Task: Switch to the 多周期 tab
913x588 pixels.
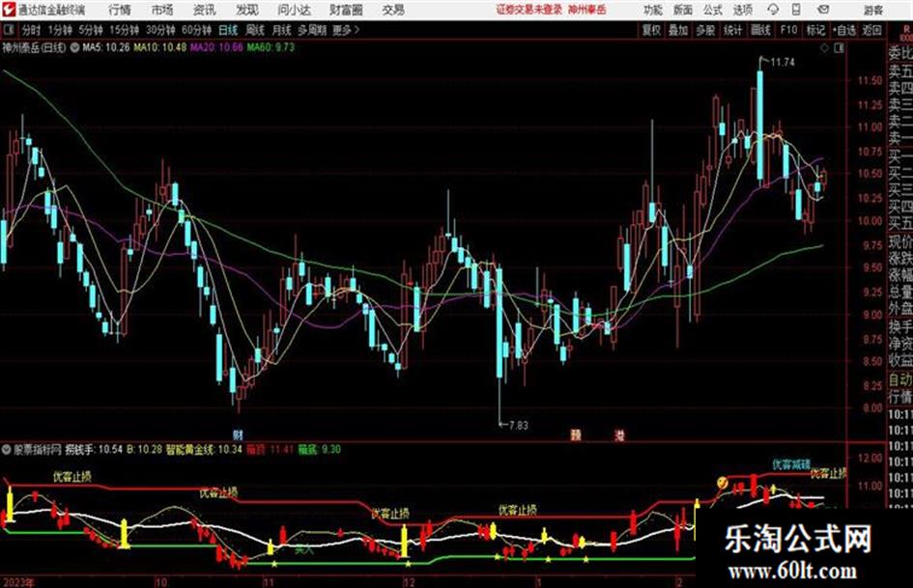Action: [x=312, y=30]
